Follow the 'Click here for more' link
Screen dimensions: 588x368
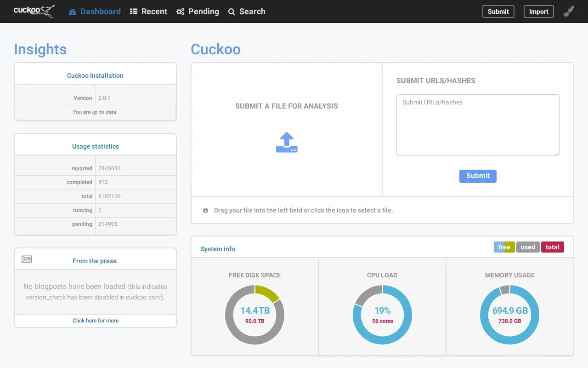pos(96,321)
